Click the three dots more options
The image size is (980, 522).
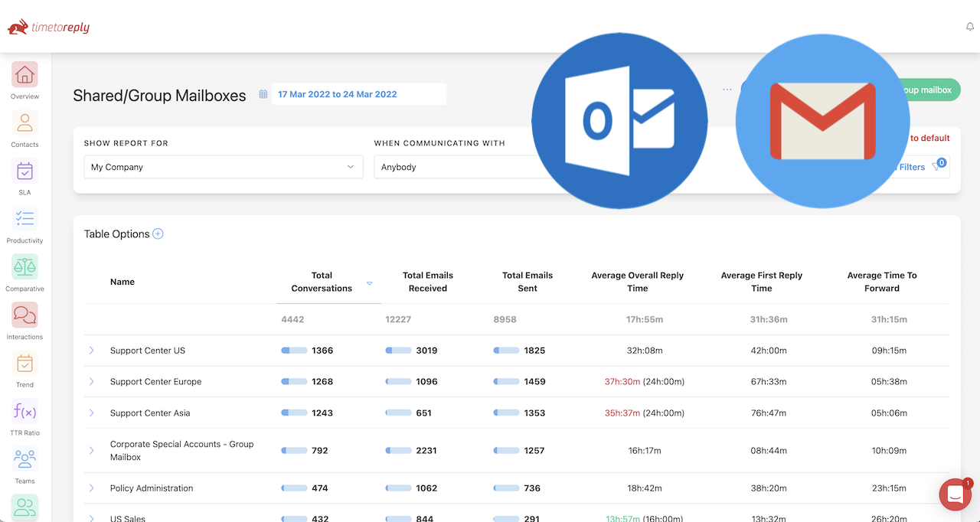coord(727,90)
